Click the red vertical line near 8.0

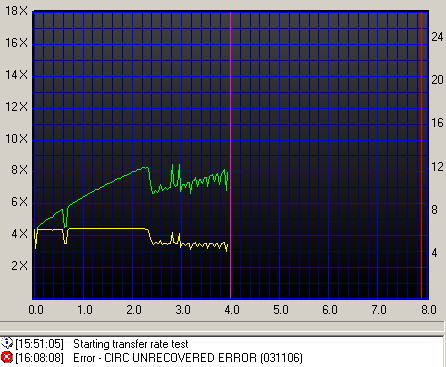click(x=421, y=155)
